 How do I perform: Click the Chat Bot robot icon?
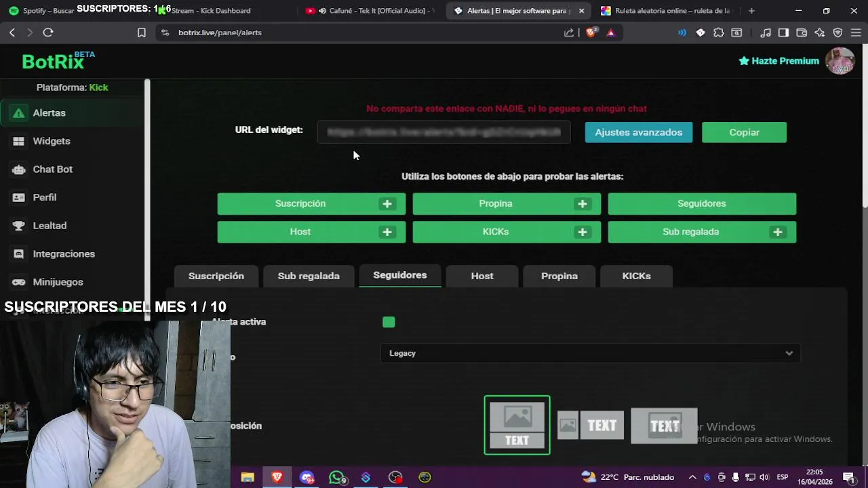point(19,169)
